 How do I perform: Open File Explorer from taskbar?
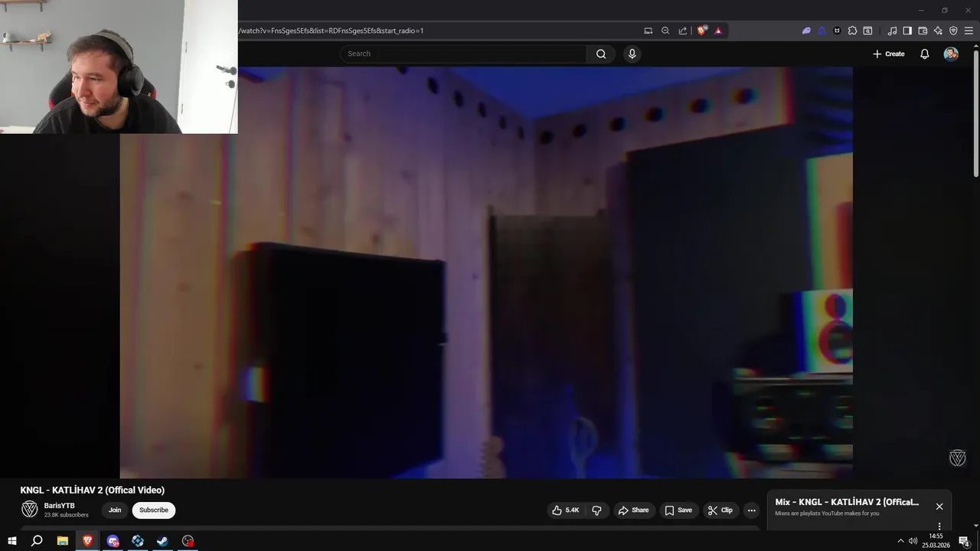coord(63,541)
